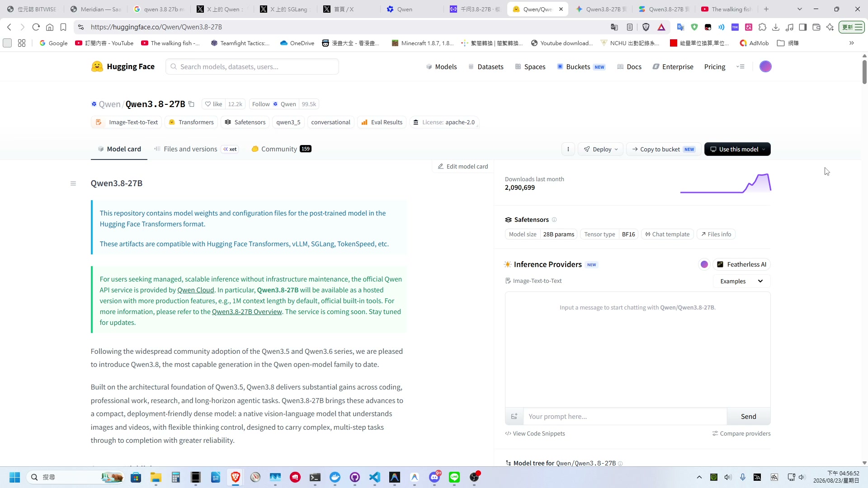Click the info icon beside the Model tree heading
The image size is (868, 488).
click(x=620, y=463)
